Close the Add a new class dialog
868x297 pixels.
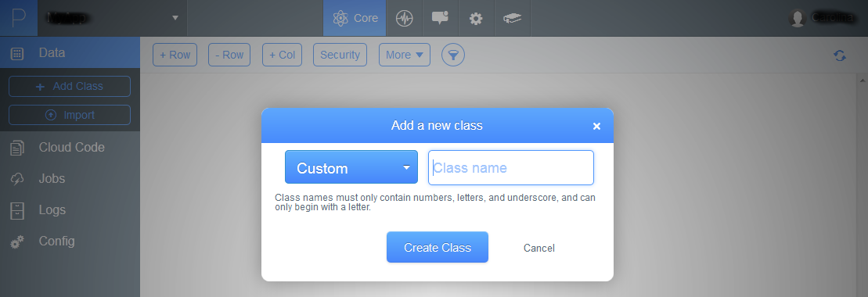point(596,126)
